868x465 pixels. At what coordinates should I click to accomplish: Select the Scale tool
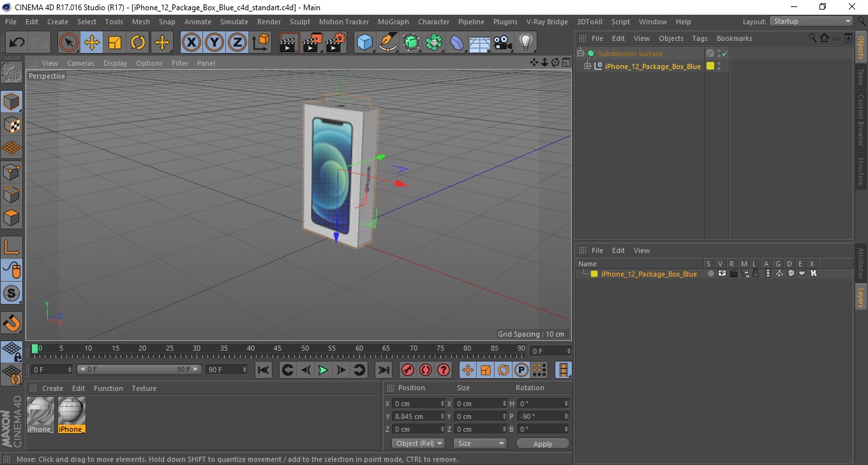pos(115,43)
